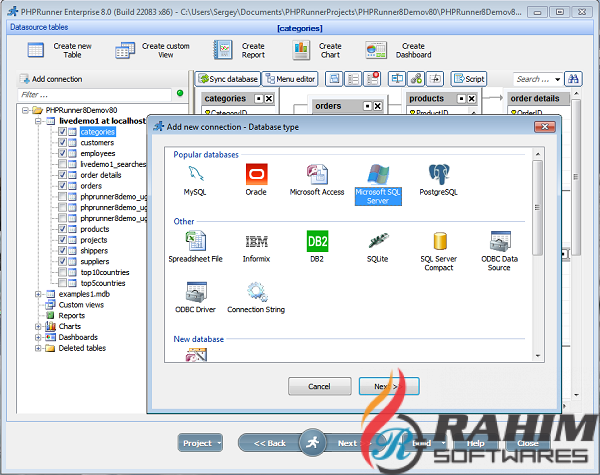Click the Add connection icon

(24, 79)
